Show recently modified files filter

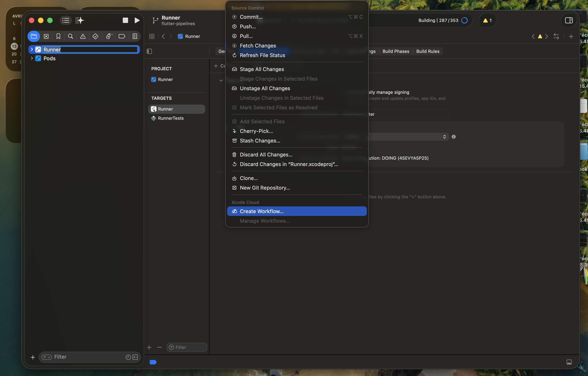128,357
